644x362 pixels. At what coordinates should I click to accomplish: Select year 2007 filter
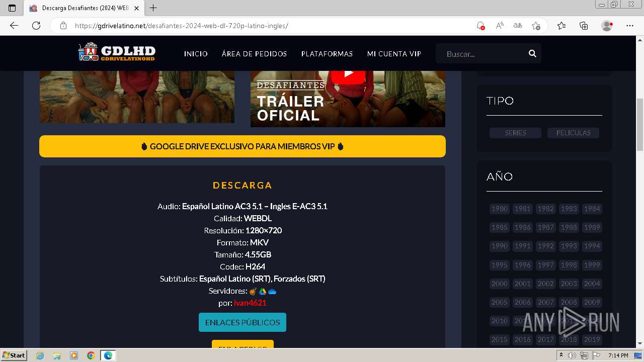pos(545,302)
